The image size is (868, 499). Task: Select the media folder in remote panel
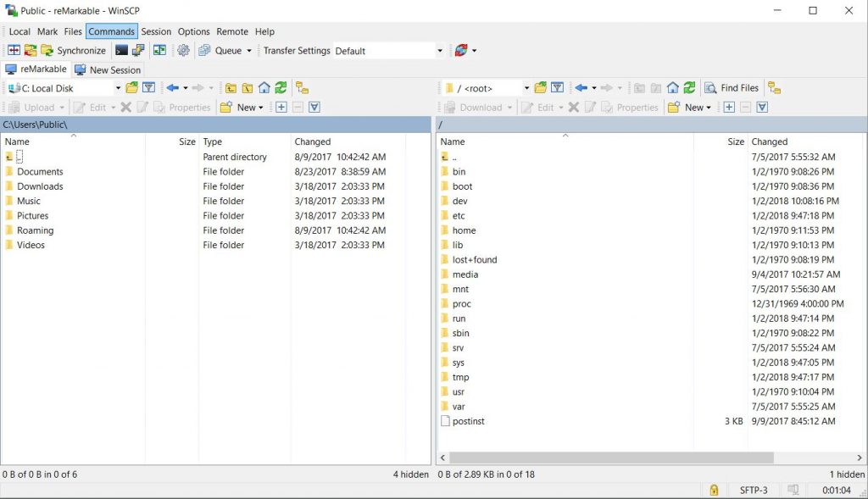(465, 274)
